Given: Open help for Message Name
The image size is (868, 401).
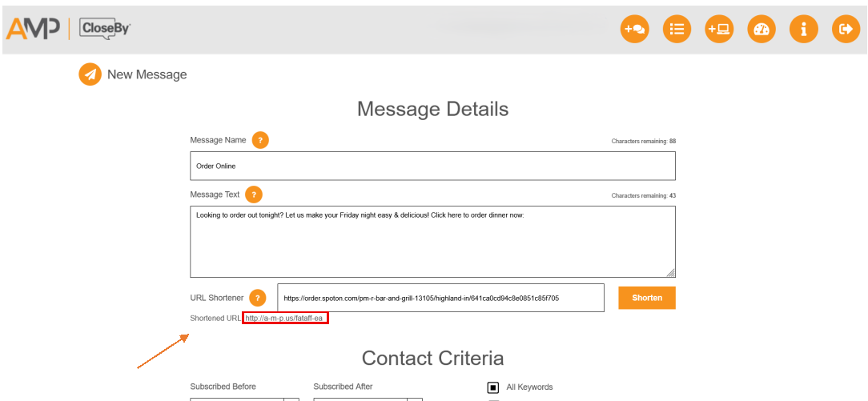Looking at the screenshot, I should [260, 140].
